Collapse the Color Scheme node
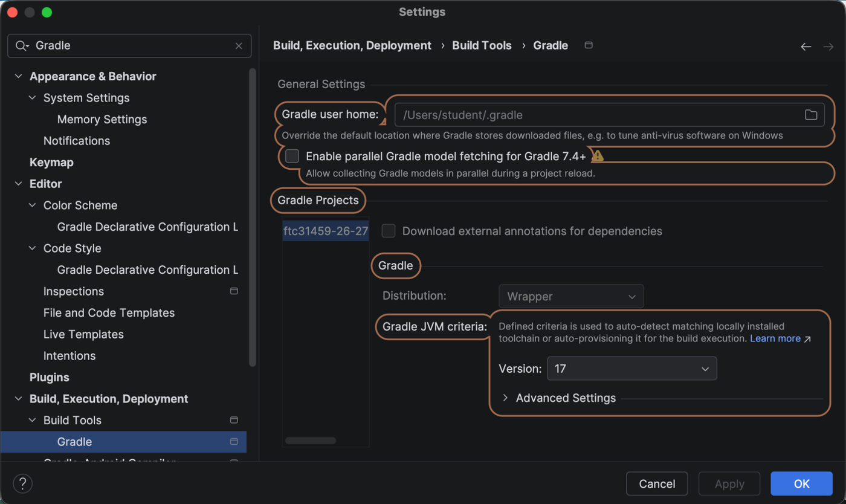Image resolution: width=846 pixels, height=504 pixels. pyautogui.click(x=33, y=205)
